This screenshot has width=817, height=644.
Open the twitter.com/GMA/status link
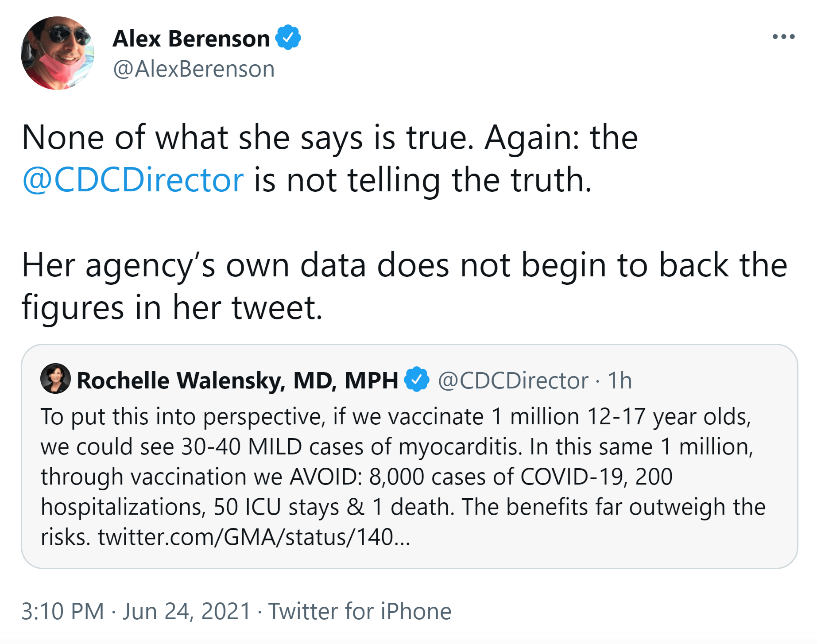click(x=254, y=537)
